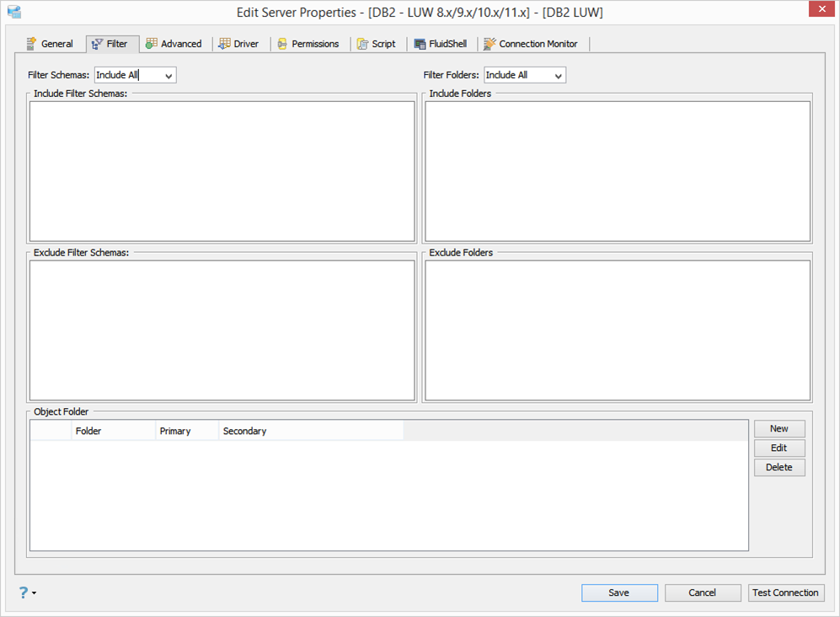Open the help menu arrow beside question mark

pyautogui.click(x=35, y=593)
